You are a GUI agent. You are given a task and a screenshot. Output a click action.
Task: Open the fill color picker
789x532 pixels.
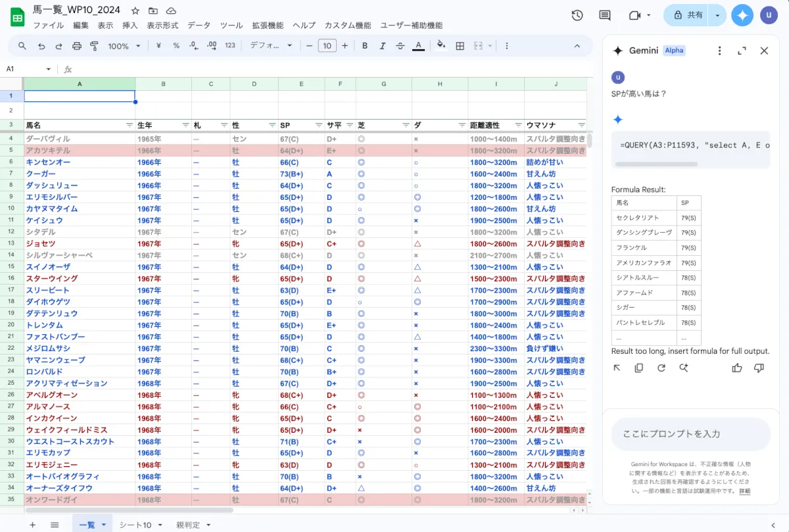tap(441, 46)
